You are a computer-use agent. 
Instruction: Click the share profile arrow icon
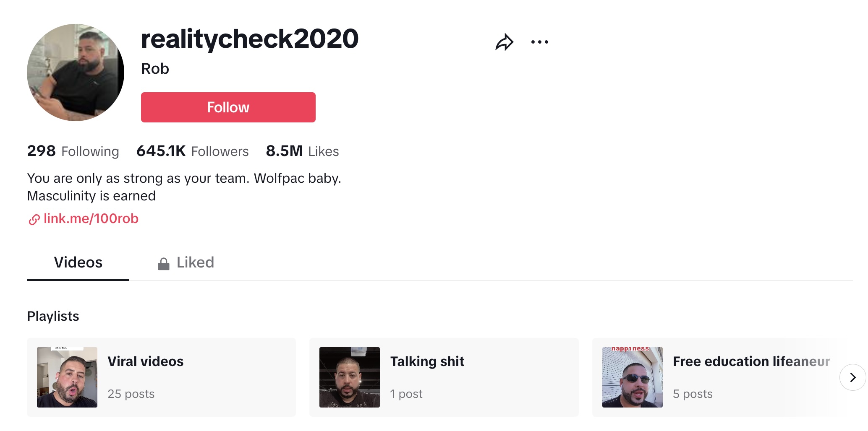(504, 42)
